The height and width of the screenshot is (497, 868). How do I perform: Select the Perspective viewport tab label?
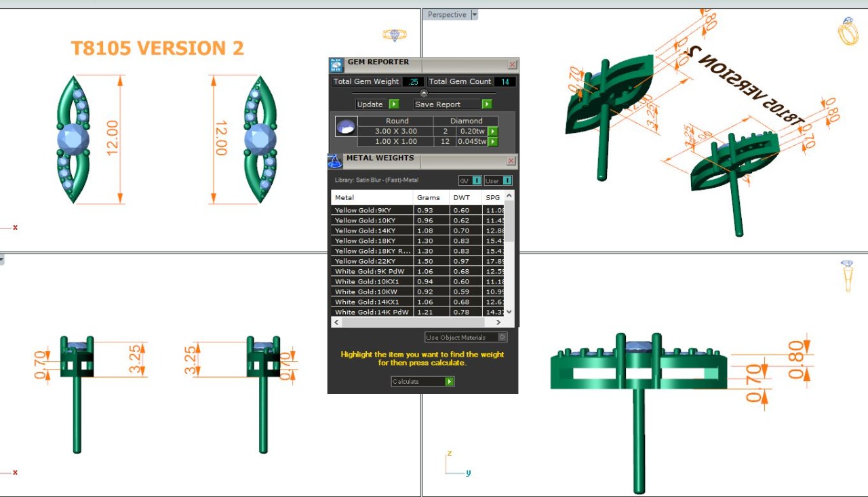click(447, 14)
